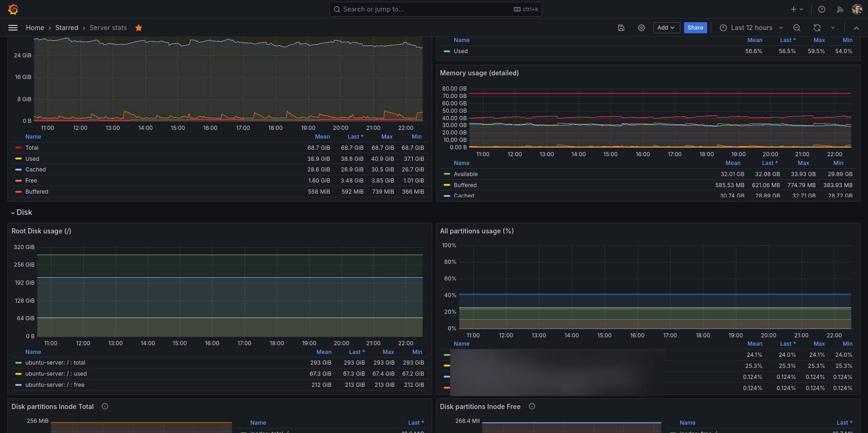Open the Add dropdown
This screenshot has height=433, width=868.
point(666,28)
